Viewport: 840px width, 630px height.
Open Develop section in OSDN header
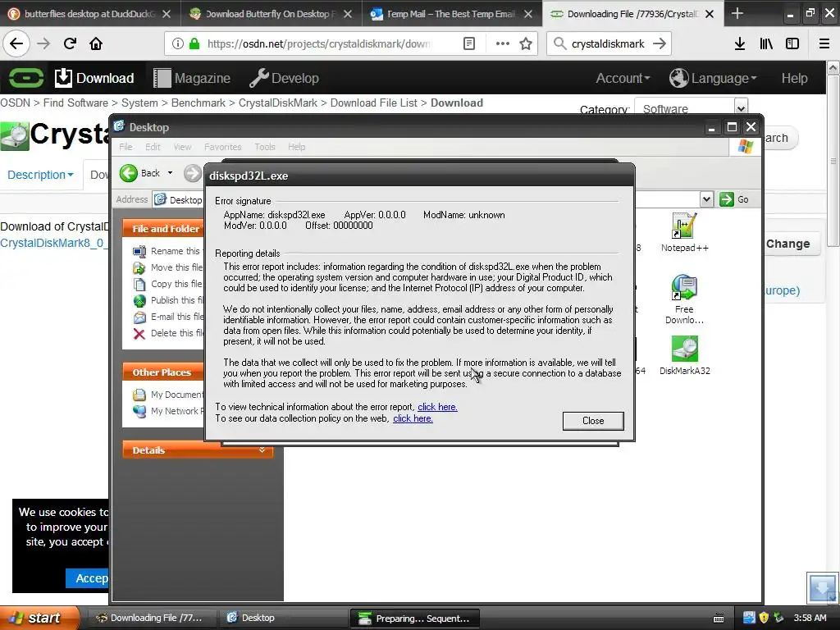pos(284,78)
